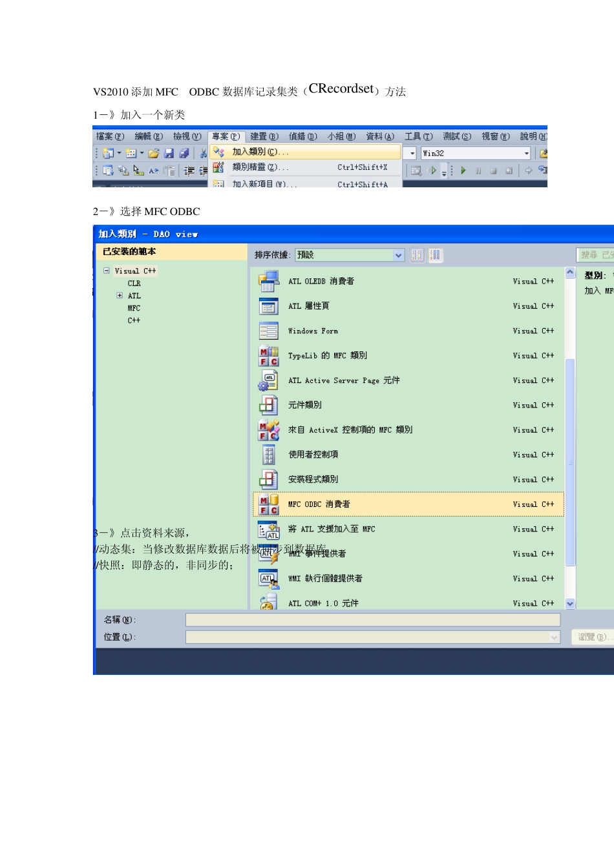
Task: Click the pause debugging icon
Action: (478, 170)
